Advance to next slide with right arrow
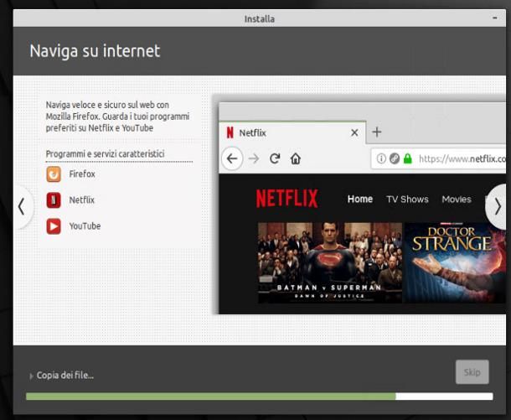Screen dimensions: 511x420 [498, 206]
